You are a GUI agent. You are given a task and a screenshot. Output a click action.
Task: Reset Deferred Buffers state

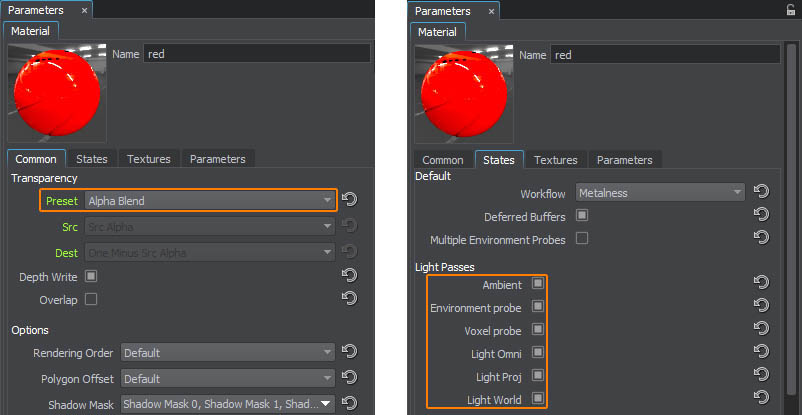coord(761,215)
